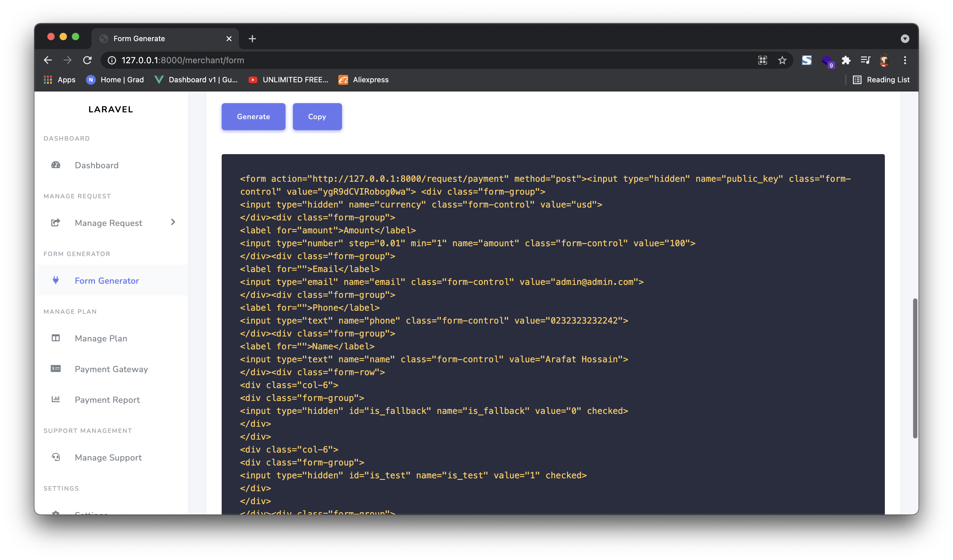The width and height of the screenshot is (953, 560).
Task: Click the Copy button
Action: pyautogui.click(x=317, y=116)
